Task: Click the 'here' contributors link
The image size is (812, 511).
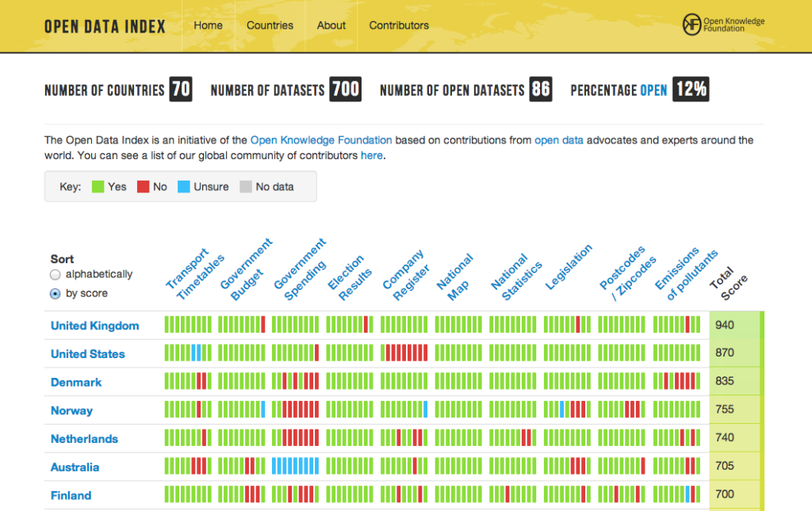Action: point(371,156)
